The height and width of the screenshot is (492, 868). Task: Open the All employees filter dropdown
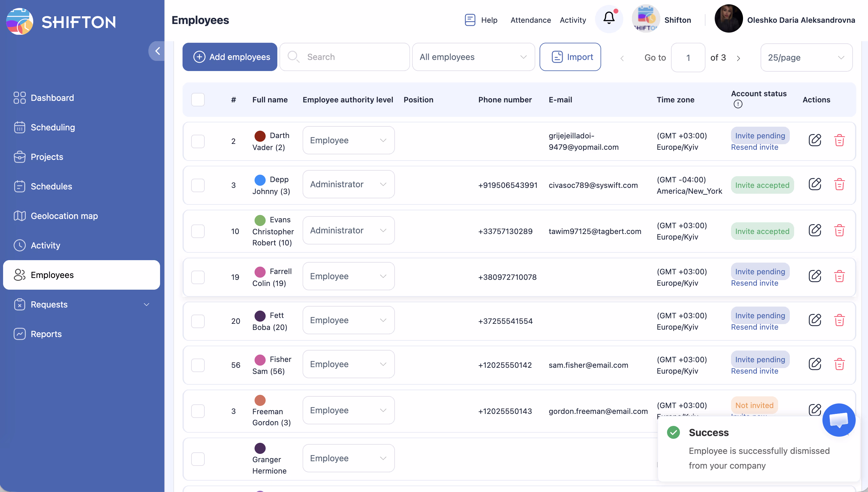pyautogui.click(x=473, y=57)
